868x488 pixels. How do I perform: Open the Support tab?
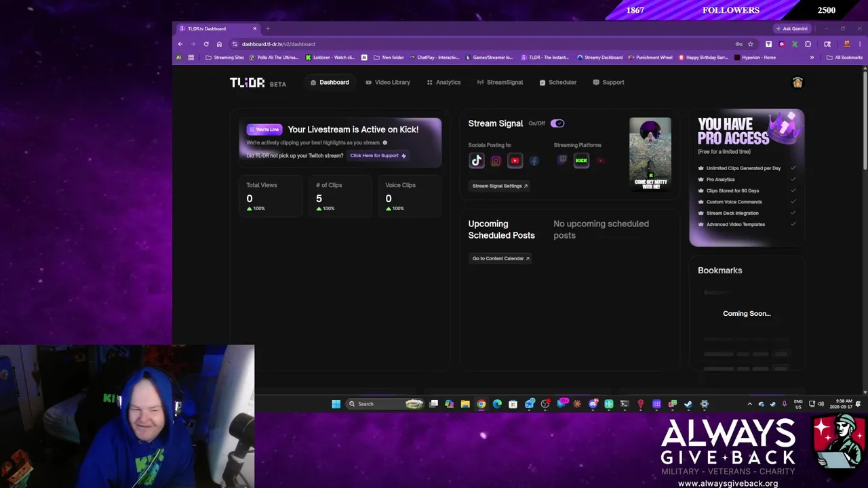(x=608, y=82)
